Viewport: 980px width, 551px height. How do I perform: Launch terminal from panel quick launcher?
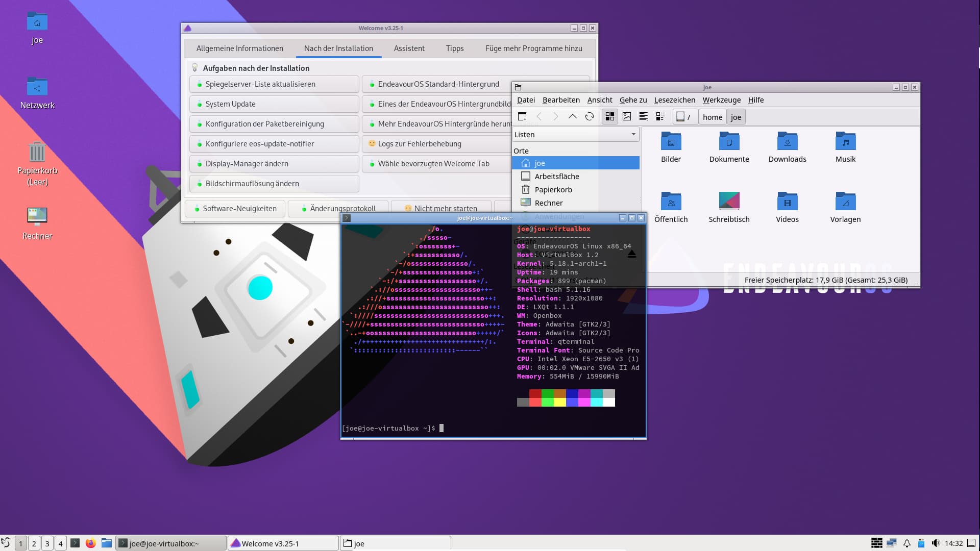click(75, 543)
